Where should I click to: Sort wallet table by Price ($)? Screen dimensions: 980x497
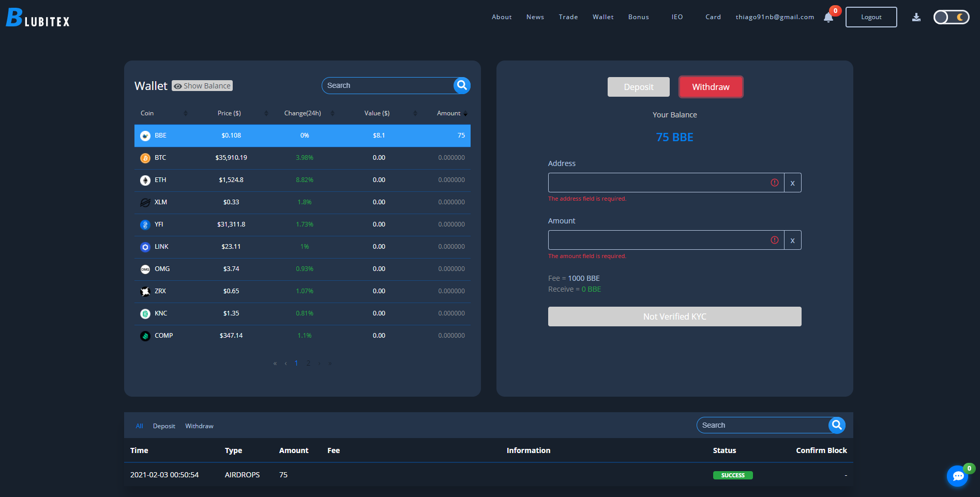[266, 113]
